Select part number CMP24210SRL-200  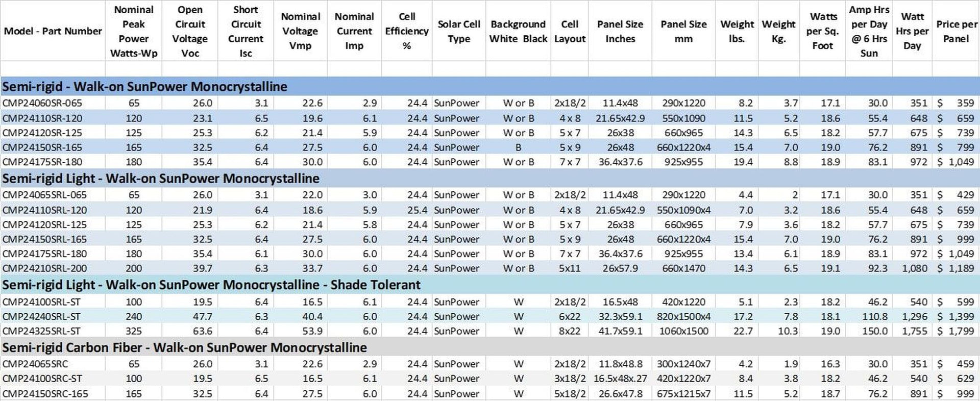(44, 268)
